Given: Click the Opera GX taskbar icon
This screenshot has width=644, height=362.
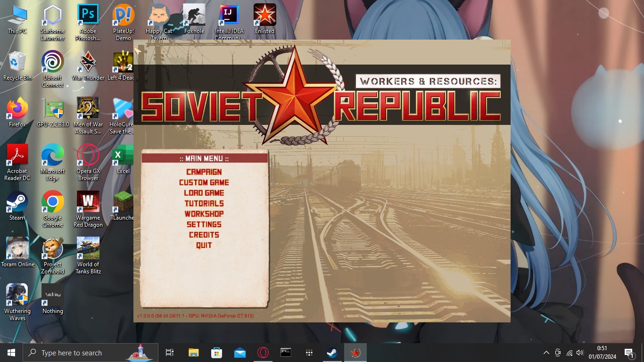Looking at the screenshot, I should [x=263, y=353].
